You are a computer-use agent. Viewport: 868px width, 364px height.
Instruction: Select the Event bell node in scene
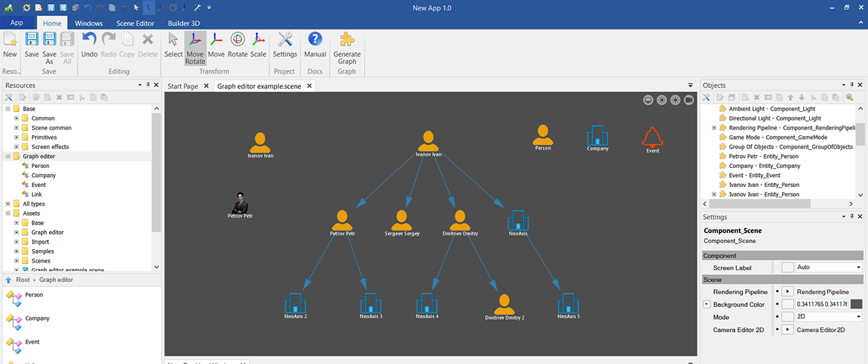[652, 137]
